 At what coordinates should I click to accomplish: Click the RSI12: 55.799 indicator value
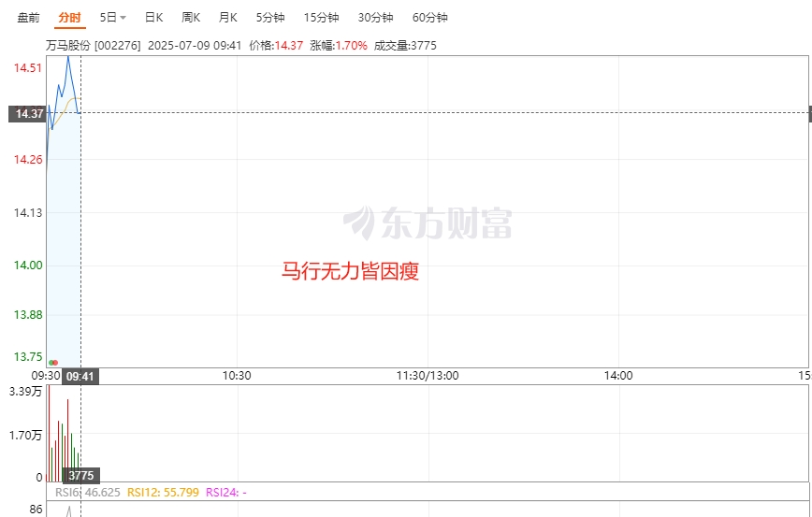(163, 492)
